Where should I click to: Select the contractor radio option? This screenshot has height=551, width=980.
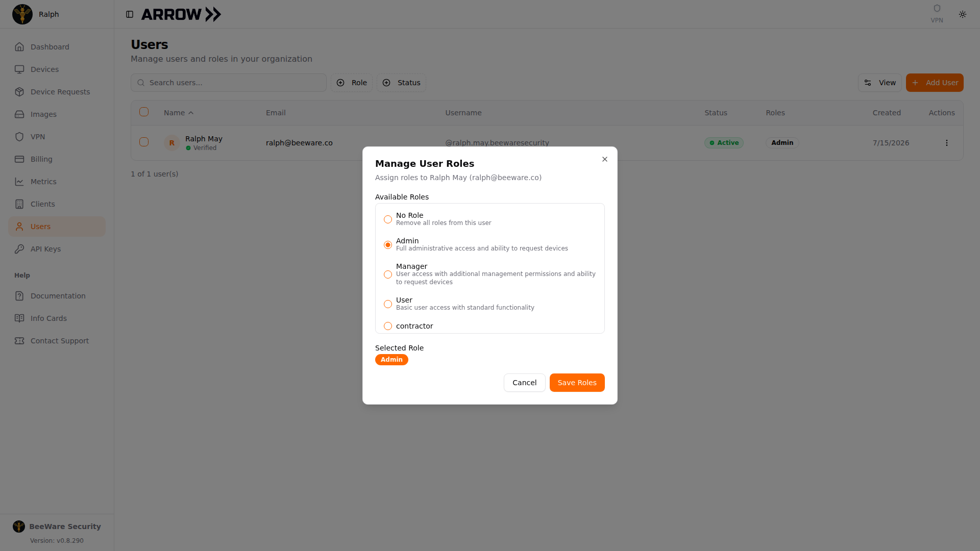(388, 326)
